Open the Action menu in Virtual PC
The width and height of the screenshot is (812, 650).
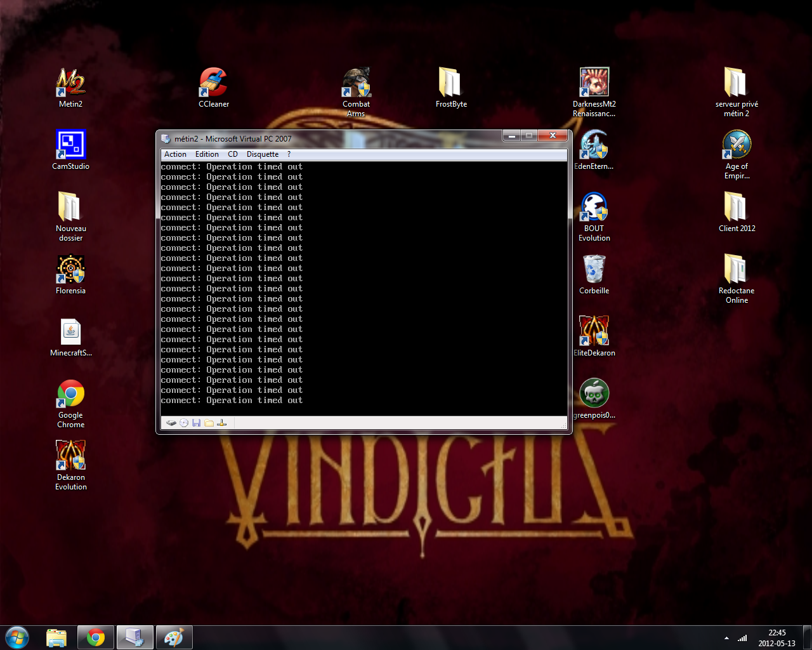click(x=175, y=154)
